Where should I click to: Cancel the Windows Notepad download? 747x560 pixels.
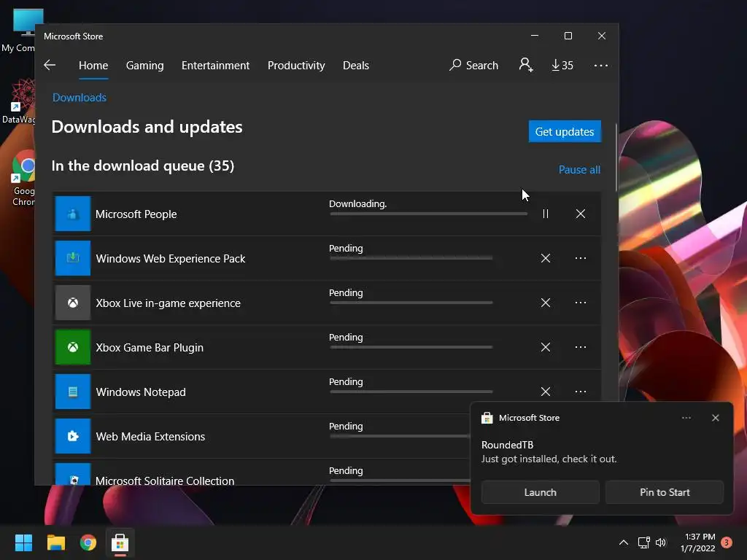tap(546, 392)
